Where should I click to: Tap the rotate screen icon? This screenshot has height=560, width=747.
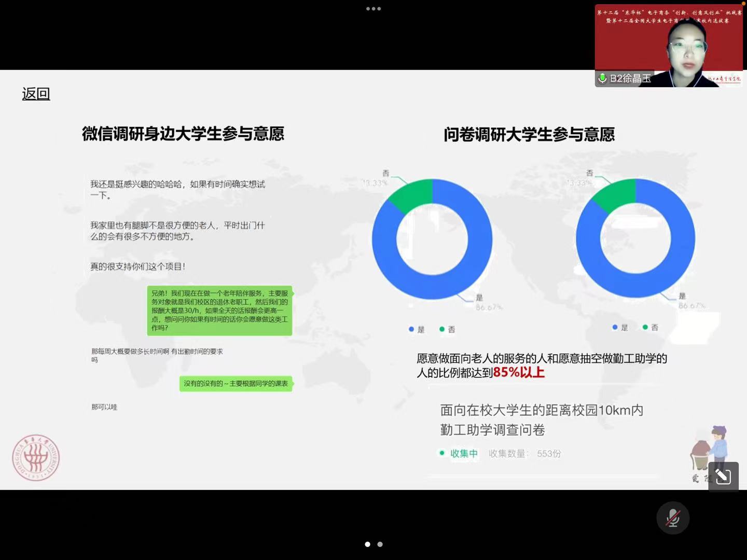coord(723,476)
